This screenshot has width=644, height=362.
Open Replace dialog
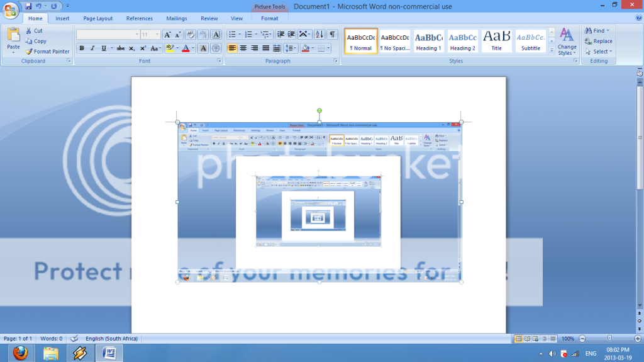(599, 41)
